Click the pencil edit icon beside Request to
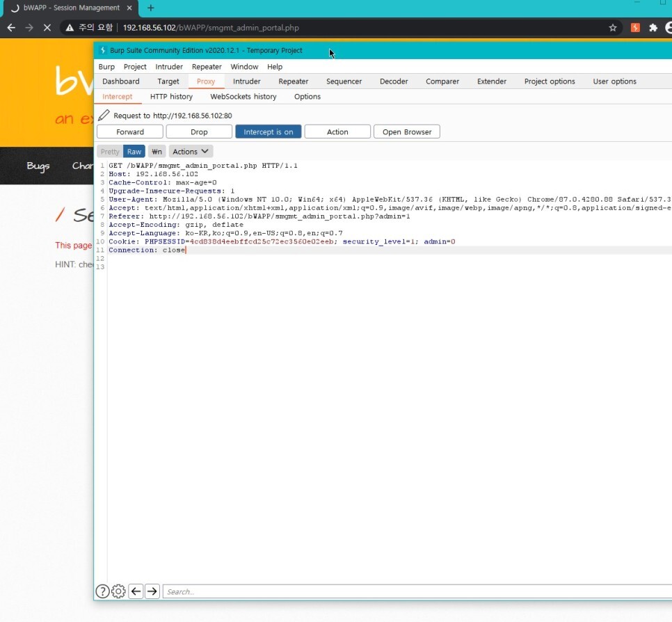 pos(104,115)
